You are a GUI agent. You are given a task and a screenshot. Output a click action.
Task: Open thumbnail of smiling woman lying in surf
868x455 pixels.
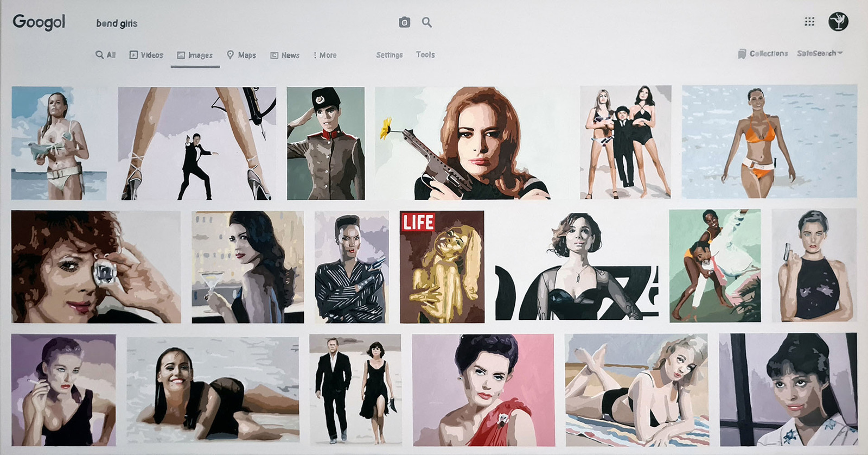click(213, 389)
